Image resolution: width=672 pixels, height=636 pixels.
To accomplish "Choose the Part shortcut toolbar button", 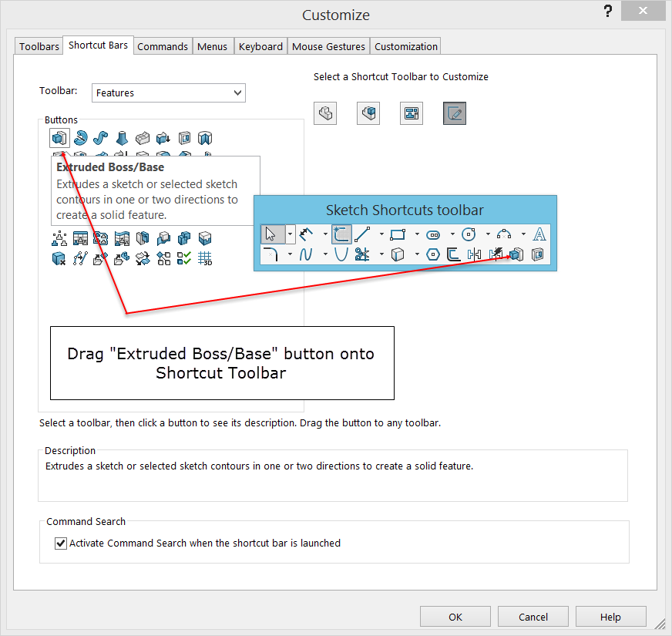I will 325,113.
